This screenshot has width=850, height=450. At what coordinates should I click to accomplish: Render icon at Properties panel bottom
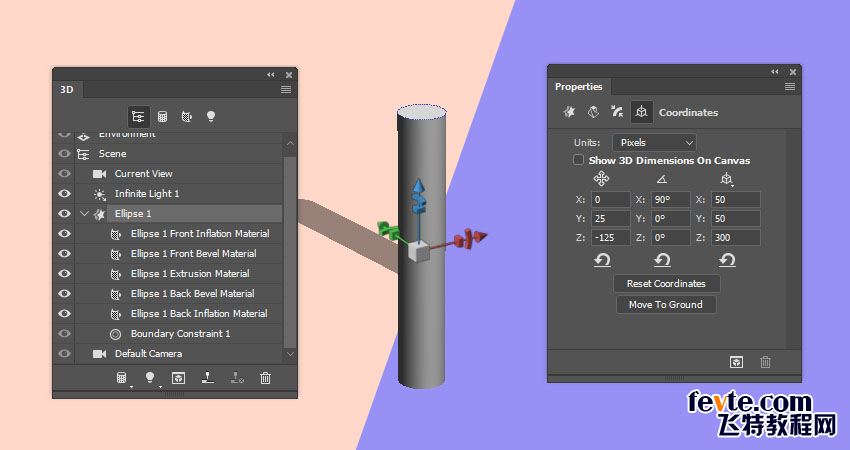736,362
